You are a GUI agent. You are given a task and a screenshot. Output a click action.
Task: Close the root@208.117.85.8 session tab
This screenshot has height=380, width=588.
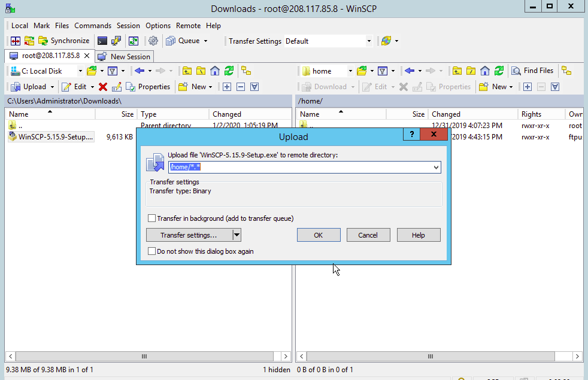(x=87, y=56)
